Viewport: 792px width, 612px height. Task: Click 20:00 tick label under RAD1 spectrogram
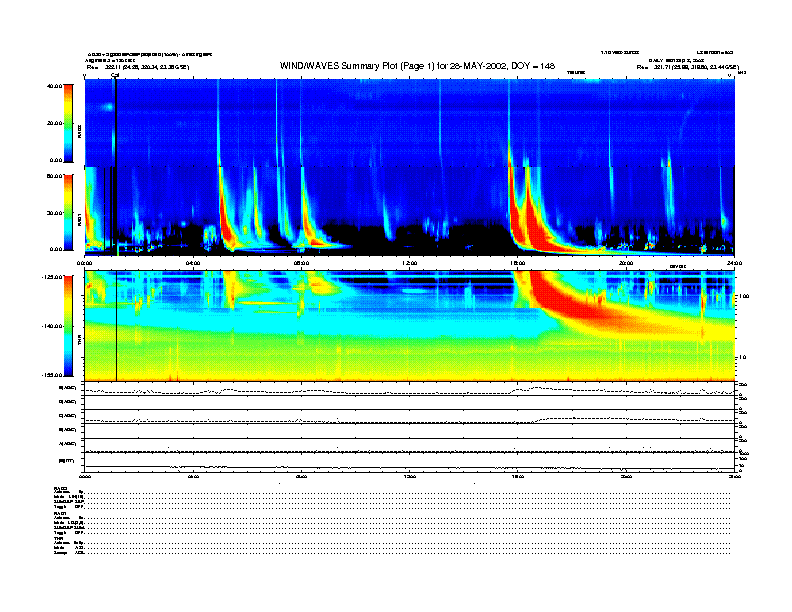pos(626,263)
